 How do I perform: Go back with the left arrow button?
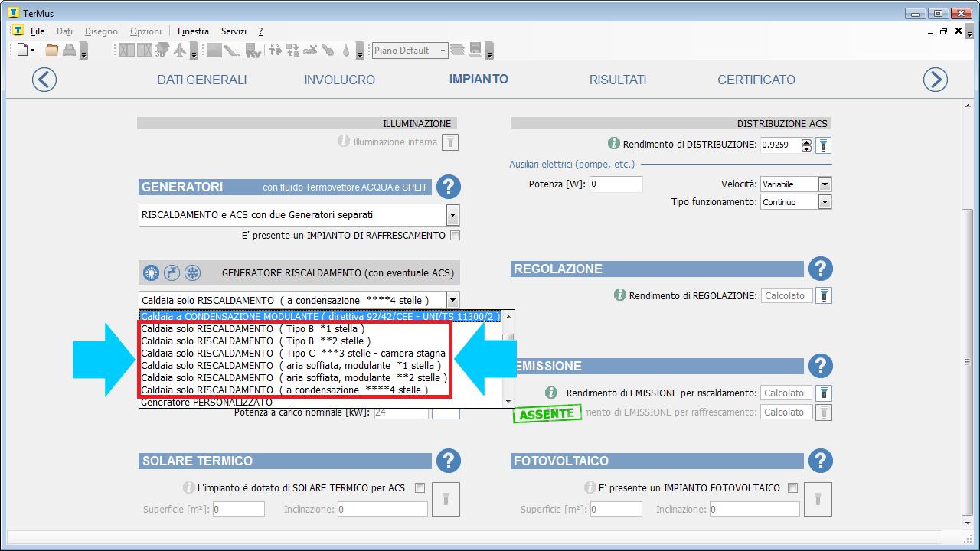pyautogui.click(x=44, y=80)
